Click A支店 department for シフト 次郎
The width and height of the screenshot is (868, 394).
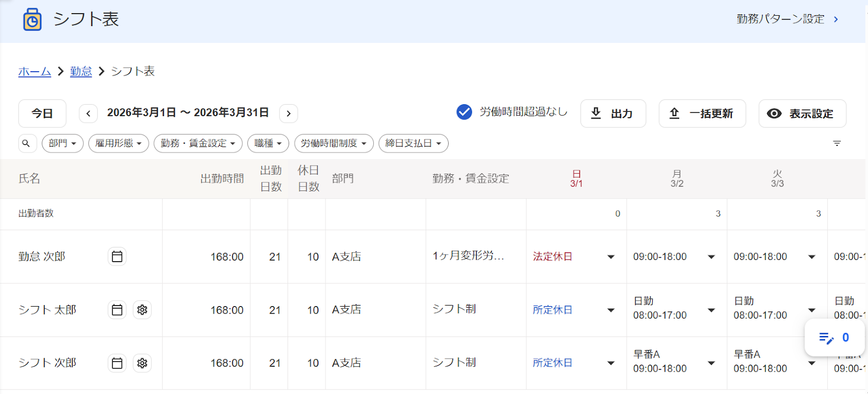(x=347, y=363)
